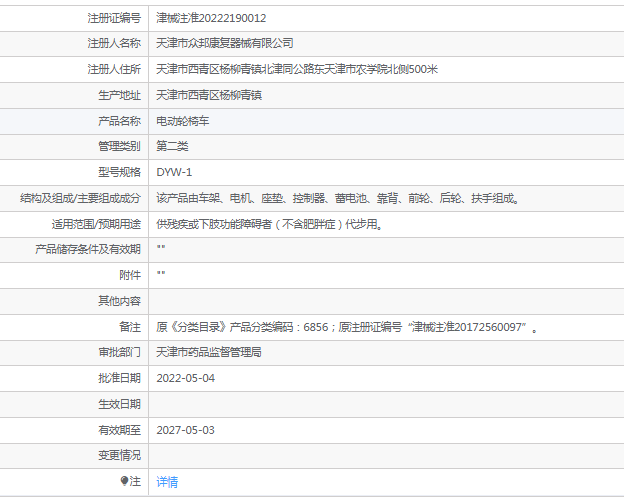Click the 审批部门 label
Viewport: 624px width, 503px height.
coord(119,352)
